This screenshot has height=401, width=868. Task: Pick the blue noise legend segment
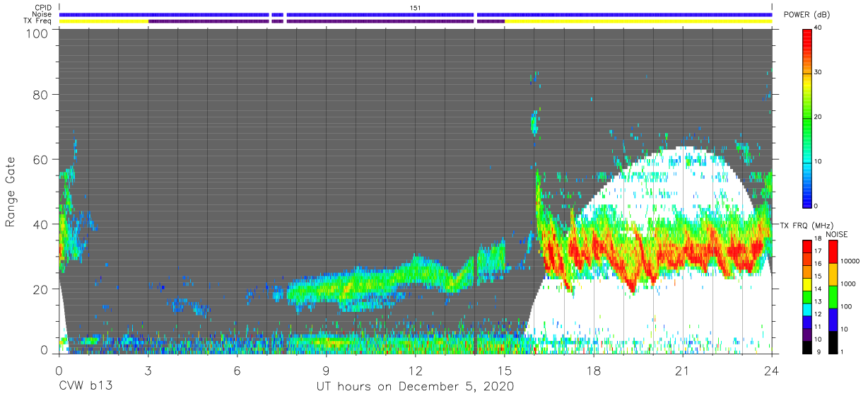[833, 320]
